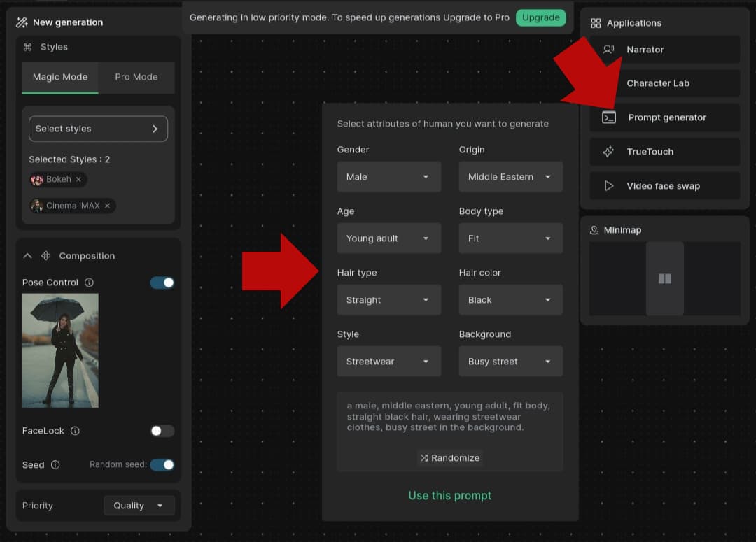Open the Select styles picker

point(99,129)
